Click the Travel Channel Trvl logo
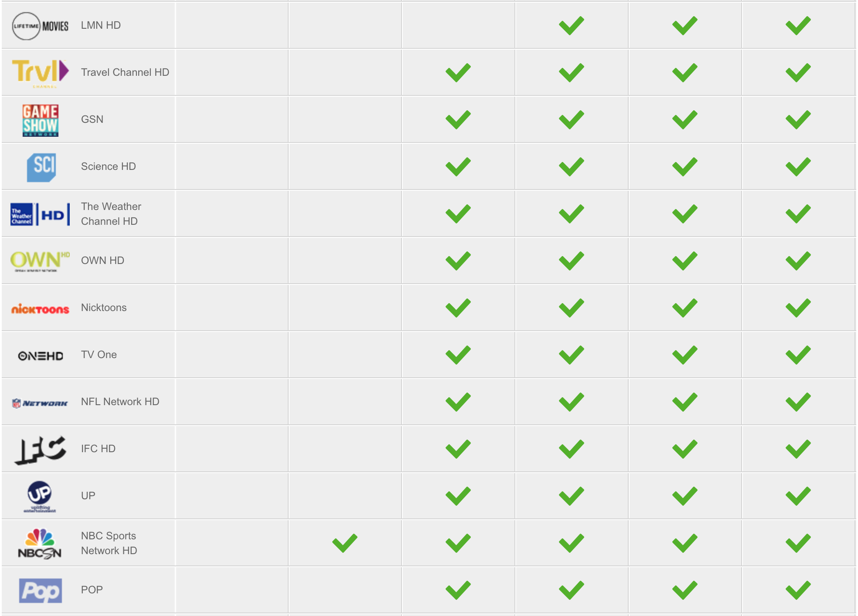858x616 pixels. point(40,73)
